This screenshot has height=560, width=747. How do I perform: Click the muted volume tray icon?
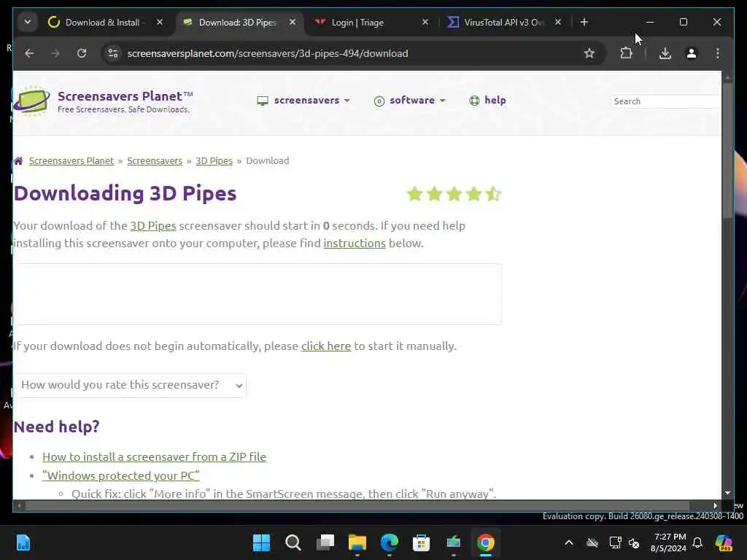point(634,542)
